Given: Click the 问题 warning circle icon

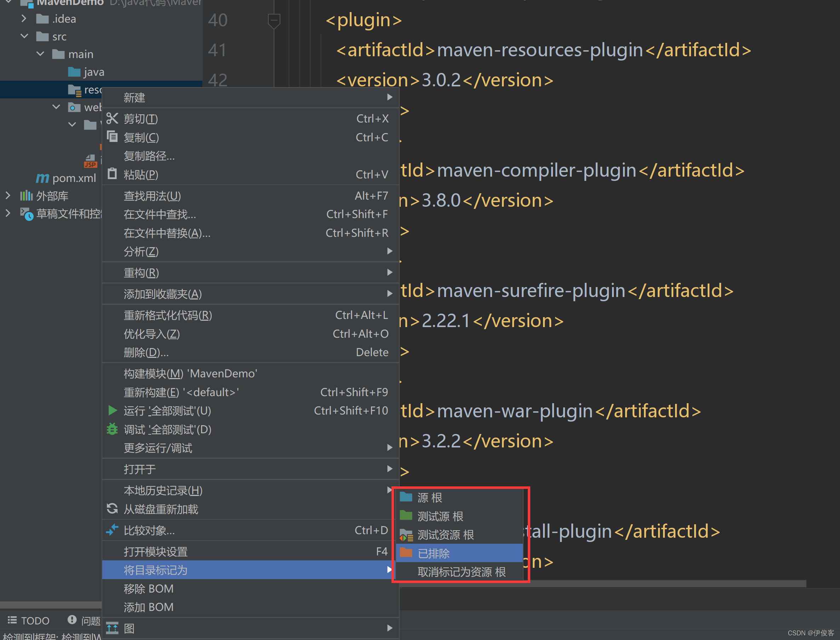Looking at the screenshot, I should 72,619.
